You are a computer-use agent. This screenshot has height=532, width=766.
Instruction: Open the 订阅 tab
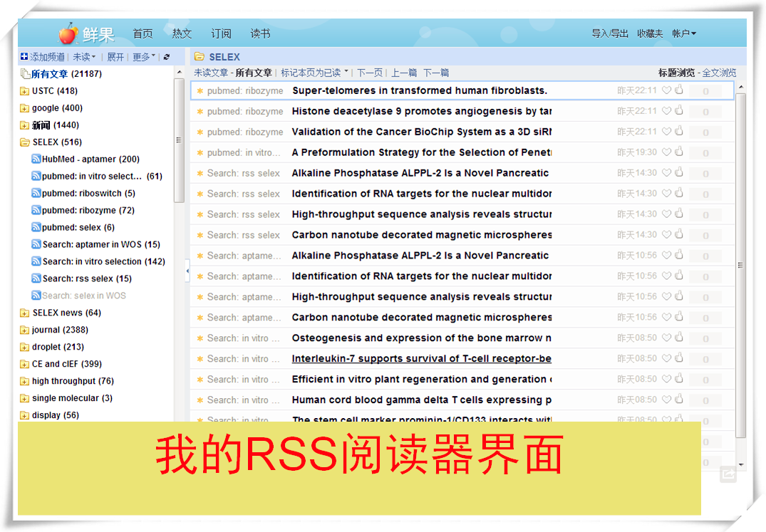(221, 33)
